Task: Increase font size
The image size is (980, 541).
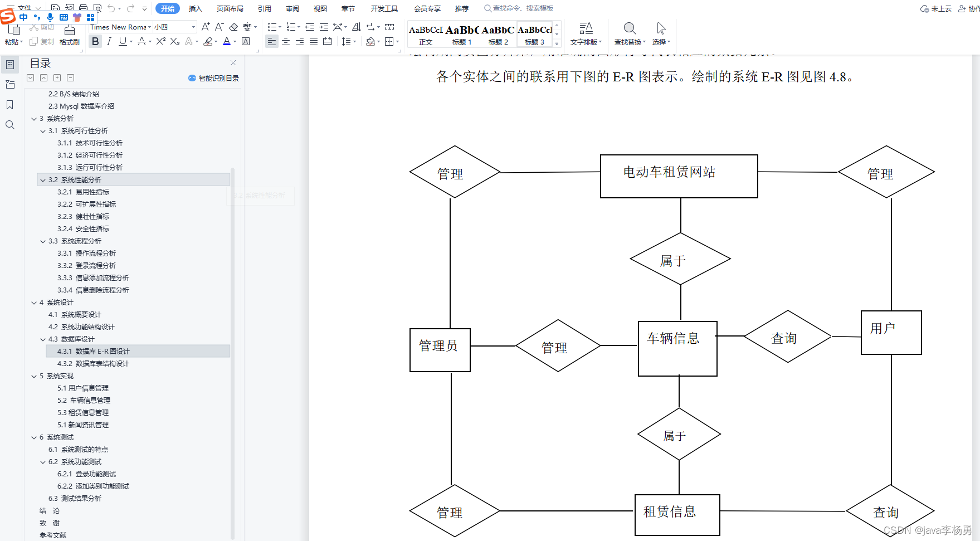Action: pyautogui.click(x=206, y=27)
